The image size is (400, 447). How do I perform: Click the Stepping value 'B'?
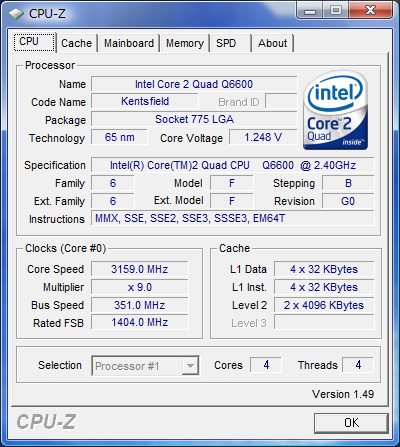(348, 183)
